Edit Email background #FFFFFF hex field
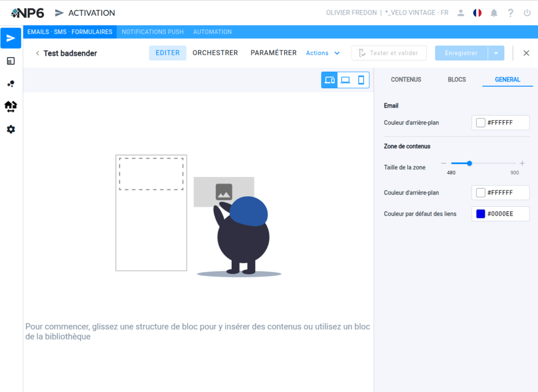This screenshot has width=538, height=392. [500, 123]
